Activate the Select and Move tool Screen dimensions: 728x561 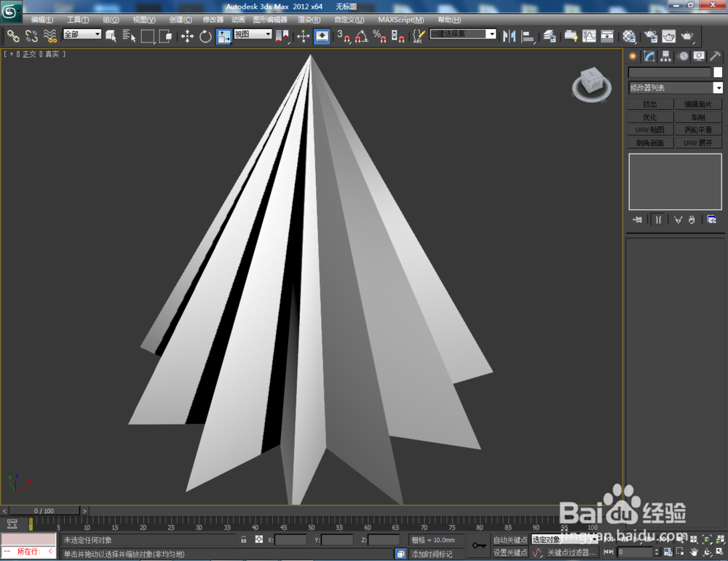click(187, 36)
